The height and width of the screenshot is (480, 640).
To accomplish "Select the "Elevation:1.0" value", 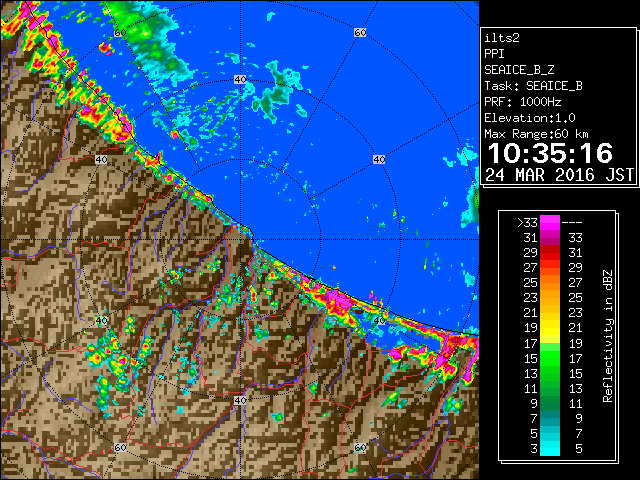I will [x=529, y=118].
